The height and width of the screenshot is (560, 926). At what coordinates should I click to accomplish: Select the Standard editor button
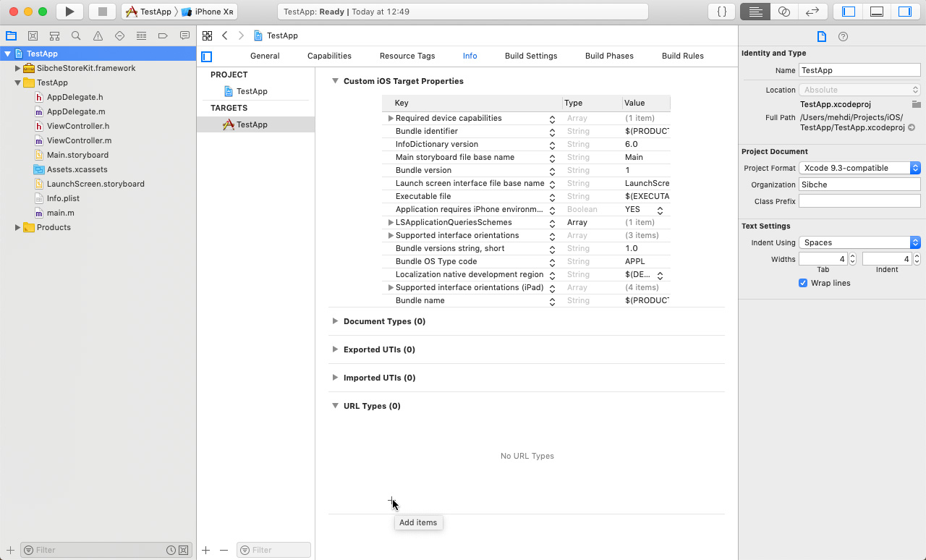click(755, 12)
